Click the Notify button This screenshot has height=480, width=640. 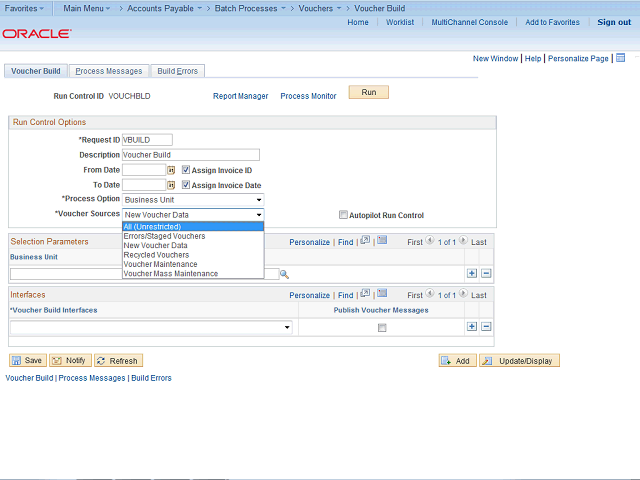70,360
